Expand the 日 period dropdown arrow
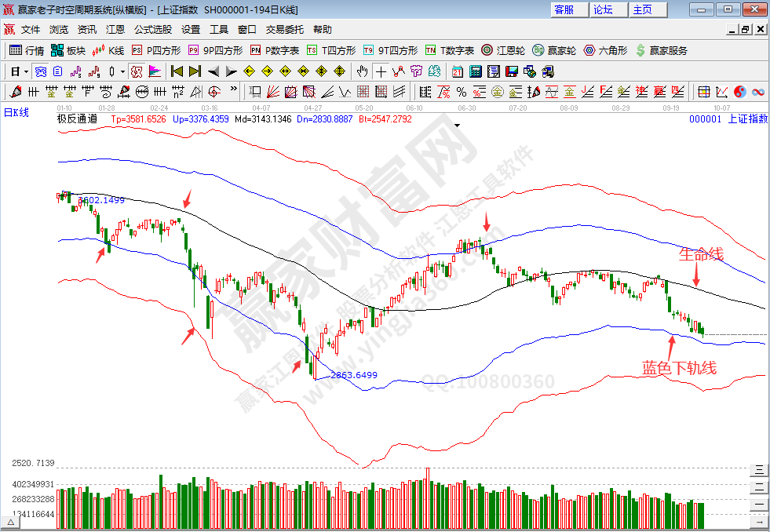770x532 pixels. 26,71
